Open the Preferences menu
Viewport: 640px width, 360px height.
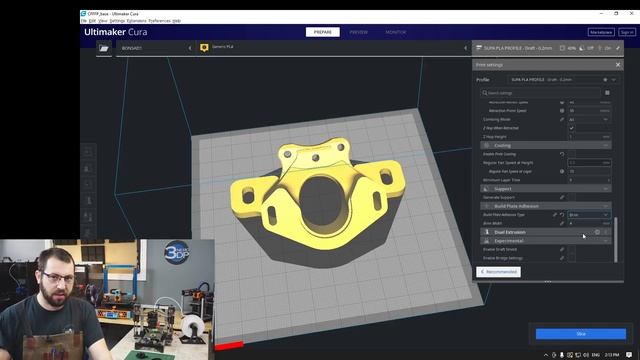(x=159, y=21)
